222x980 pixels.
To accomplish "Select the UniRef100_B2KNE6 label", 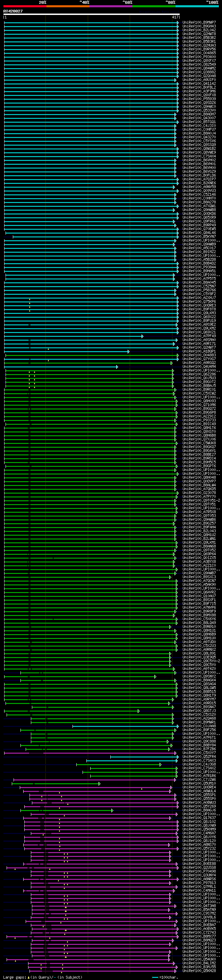I will pos(199,183).
